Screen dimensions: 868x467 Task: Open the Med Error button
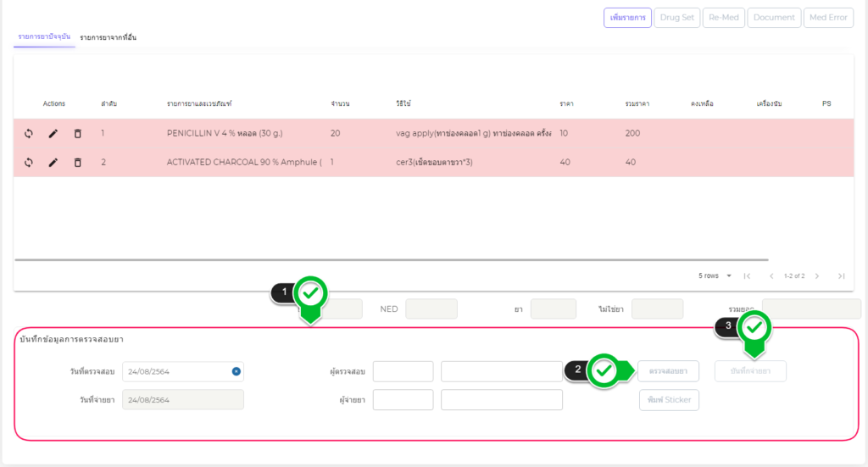[828, 18]
